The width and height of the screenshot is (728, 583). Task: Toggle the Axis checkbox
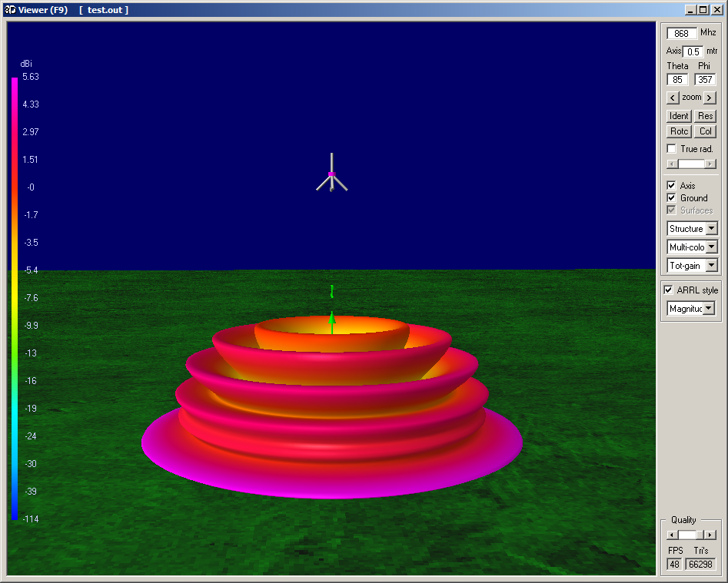pyautogui.click(x=671, y=186)
